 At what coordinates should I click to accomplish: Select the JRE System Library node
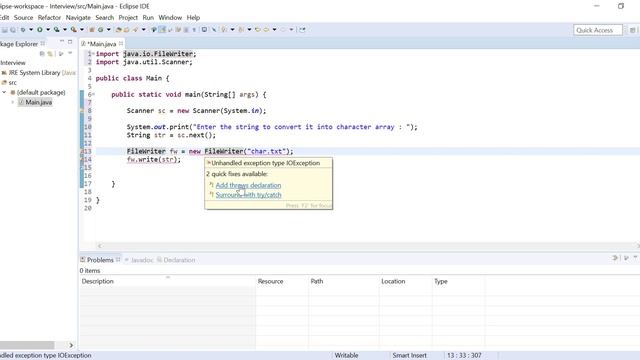(x=38, y=73)
